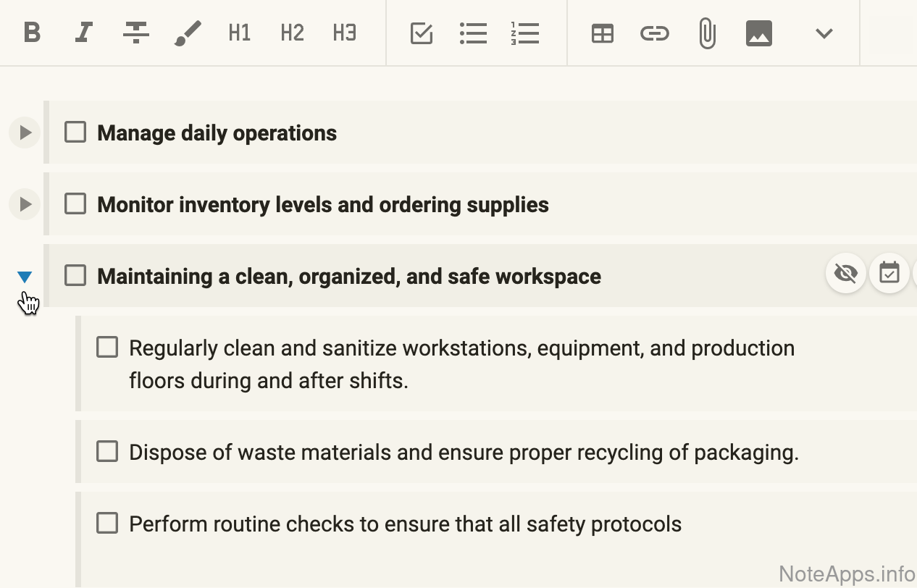
Task: Insert a table
Action: (602, 33)
